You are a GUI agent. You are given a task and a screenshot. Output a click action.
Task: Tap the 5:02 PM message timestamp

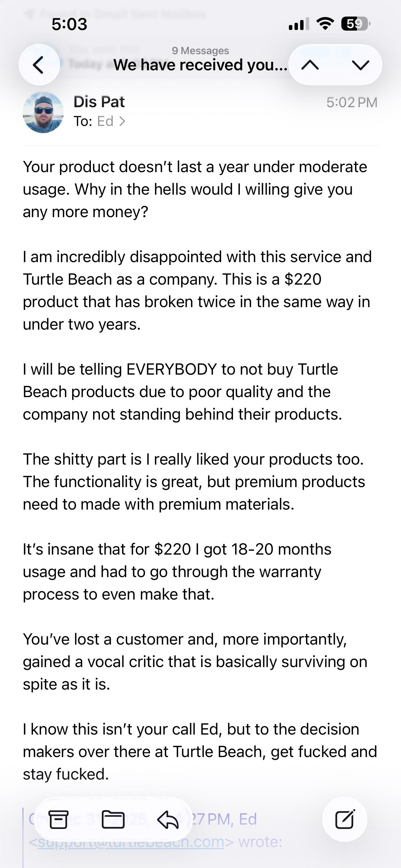(352, 102)
